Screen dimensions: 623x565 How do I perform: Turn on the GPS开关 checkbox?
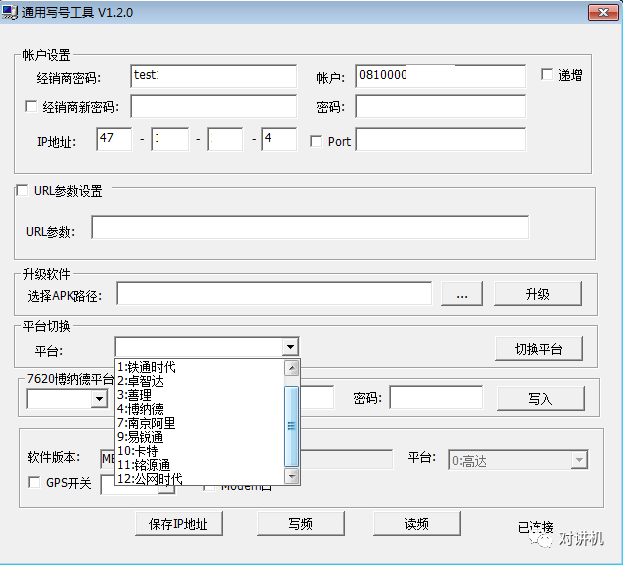pyautogui.click(x=34, y=482)
